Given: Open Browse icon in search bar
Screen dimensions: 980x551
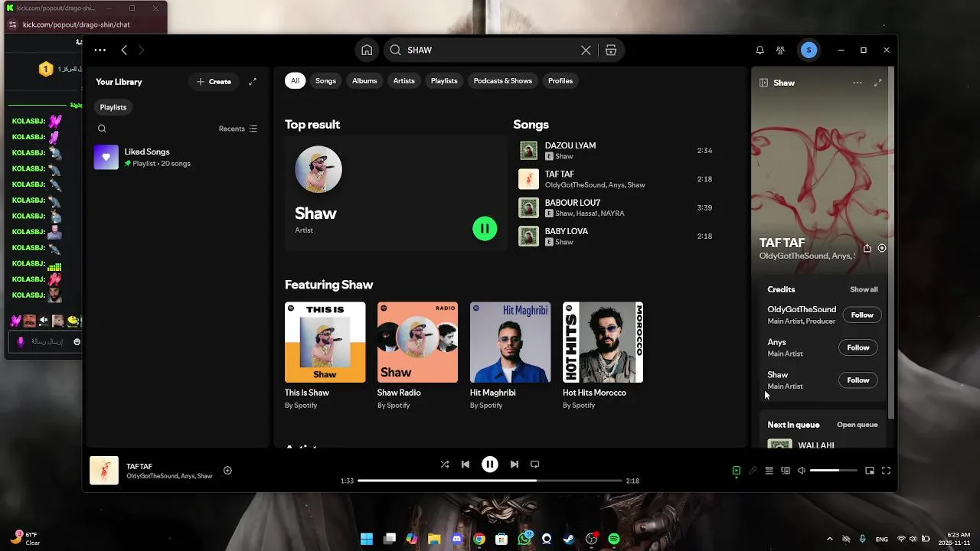Looking at the screenshot, I should pyautogui.click(x=611, y=50).
